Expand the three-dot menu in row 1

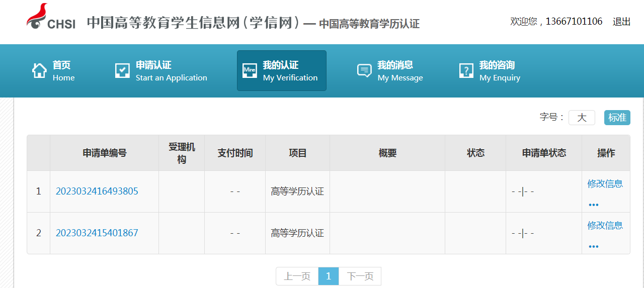point(593,205)
